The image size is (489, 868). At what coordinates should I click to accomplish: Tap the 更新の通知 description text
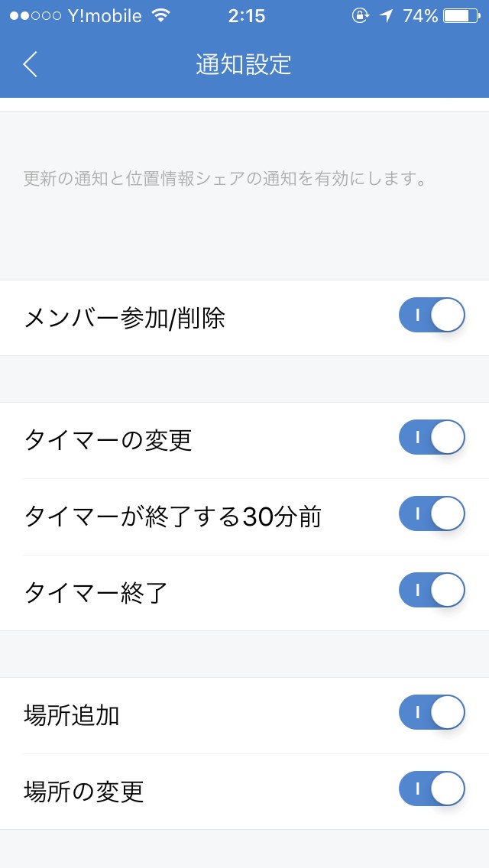coord(225,179)
